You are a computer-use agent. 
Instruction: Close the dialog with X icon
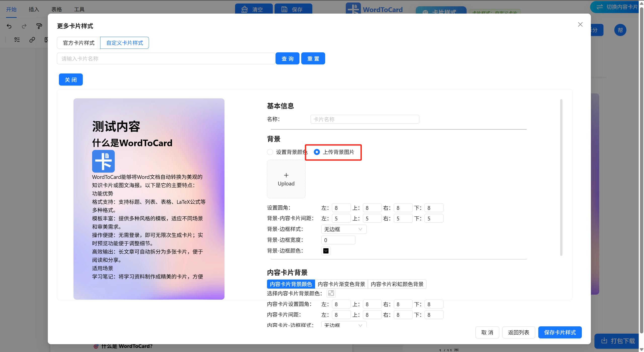(x=580, y=24)
